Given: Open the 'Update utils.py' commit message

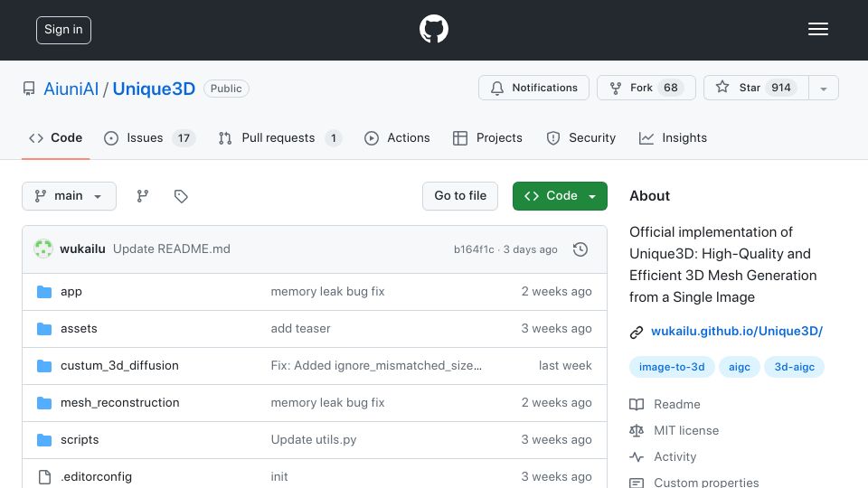Looking at the screenshot, I should pos(314,440).
